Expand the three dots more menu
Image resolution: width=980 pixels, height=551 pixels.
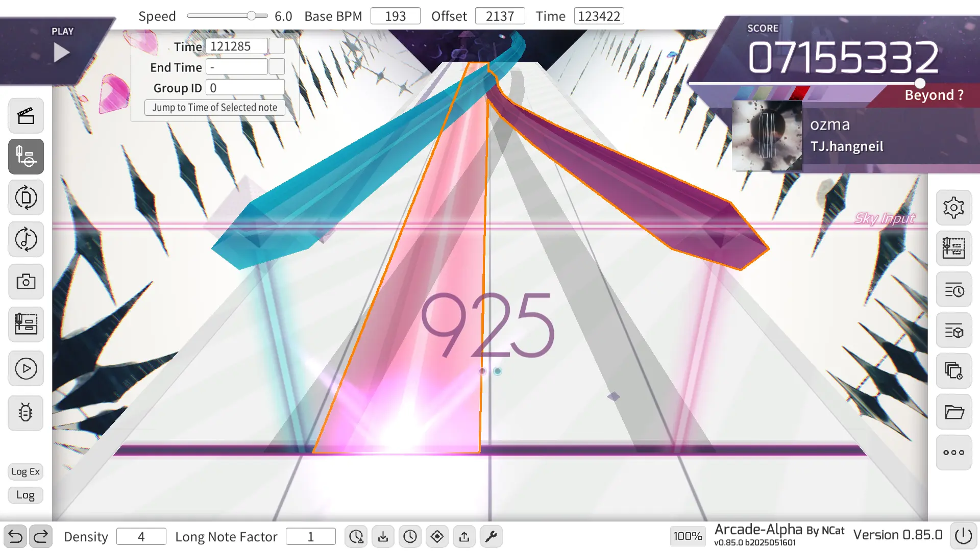953,453
